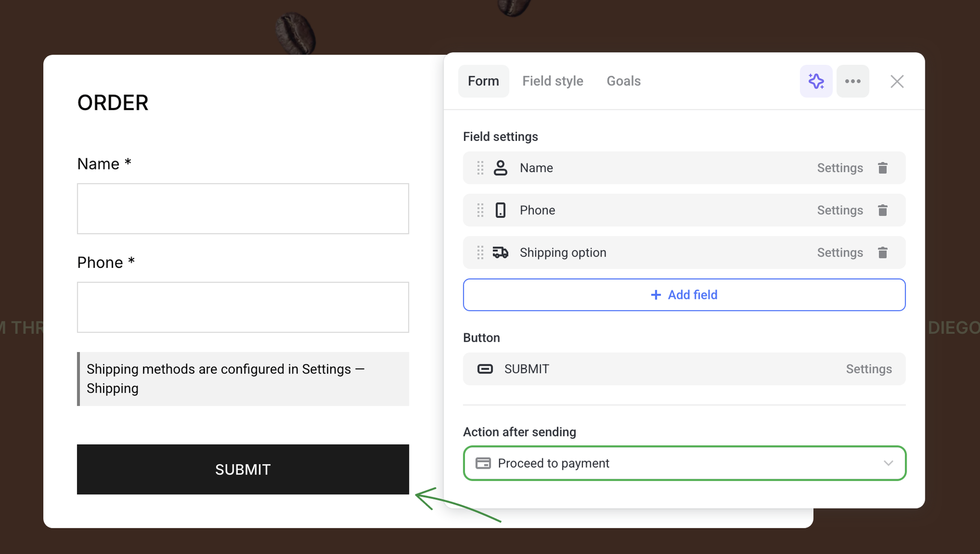This screenshot has height=554, width=980.
Task: Click the Shipping option truck icon
Action: pos(500,253)
